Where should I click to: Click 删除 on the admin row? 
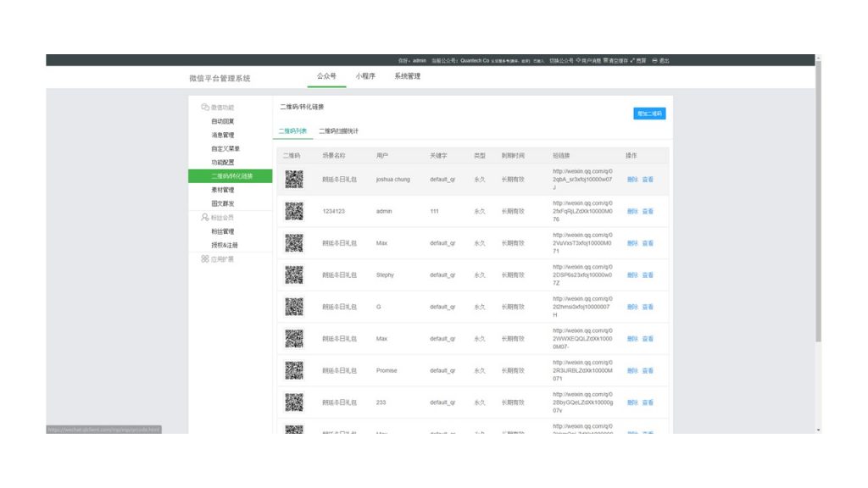pyautogui.click(x=632, y=211)
